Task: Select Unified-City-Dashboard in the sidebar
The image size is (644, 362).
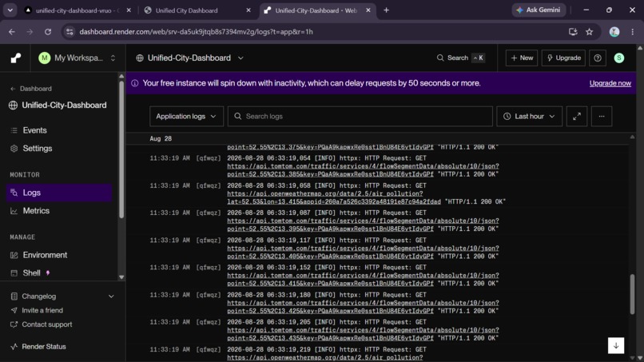Action: pos(58,105)
